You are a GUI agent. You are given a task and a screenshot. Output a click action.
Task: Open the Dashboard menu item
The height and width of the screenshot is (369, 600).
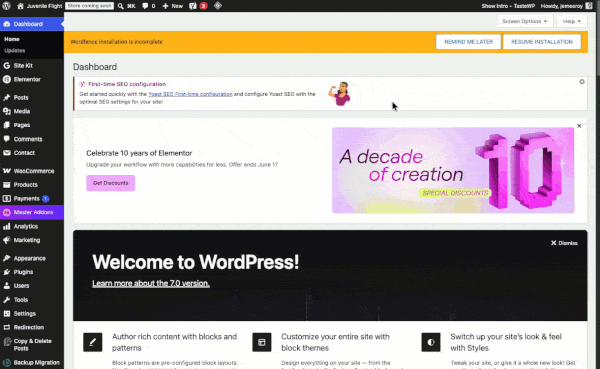click(32, 24)
